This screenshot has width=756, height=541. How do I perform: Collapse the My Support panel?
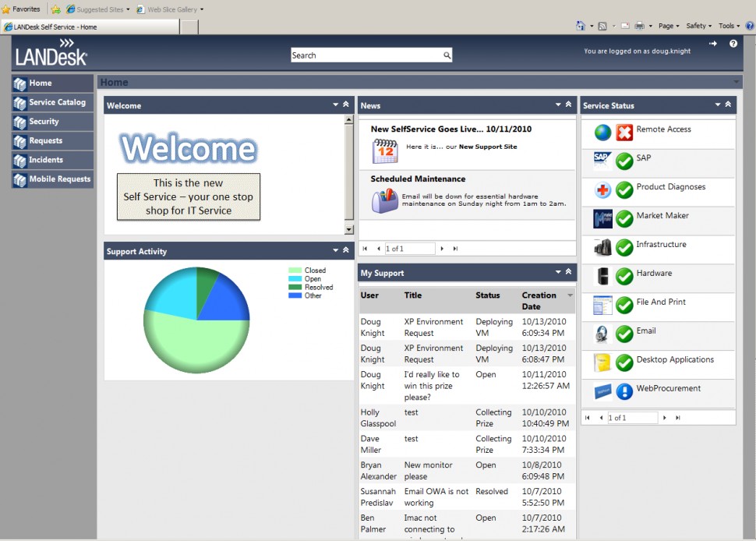coord(568,271)
